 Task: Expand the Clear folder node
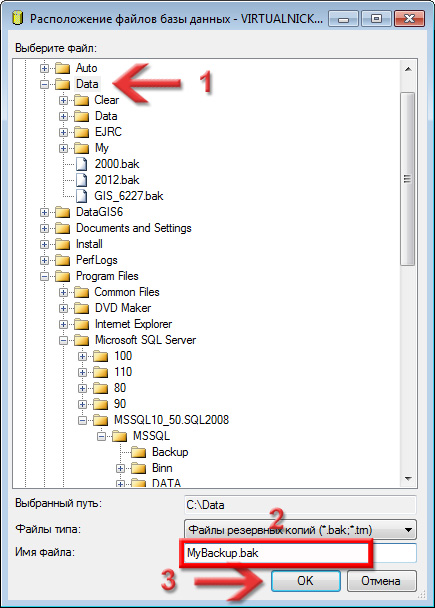point(64,100)
